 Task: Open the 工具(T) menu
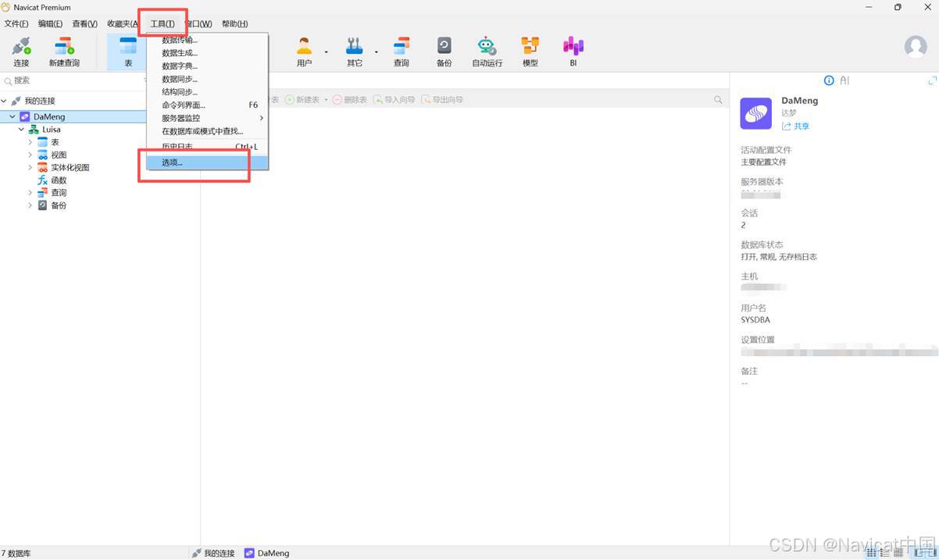(162, 24)
